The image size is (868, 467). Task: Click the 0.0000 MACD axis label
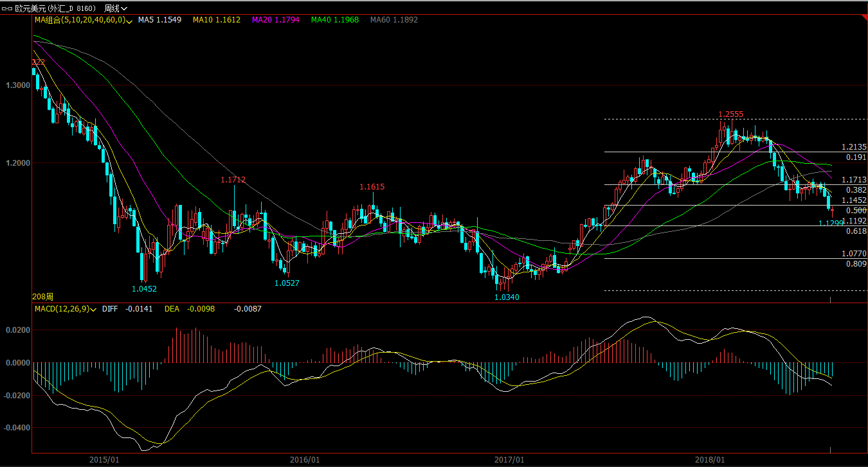click(x=17, y=362)
